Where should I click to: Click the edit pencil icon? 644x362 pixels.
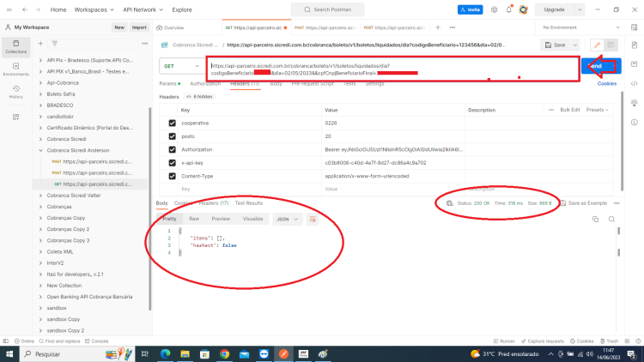pos(597,45)
